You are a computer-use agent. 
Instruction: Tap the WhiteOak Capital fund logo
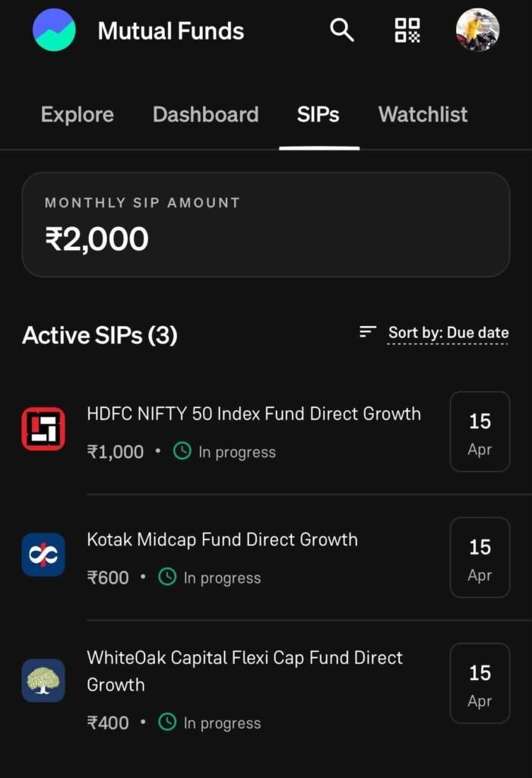(x=43, y=682)
